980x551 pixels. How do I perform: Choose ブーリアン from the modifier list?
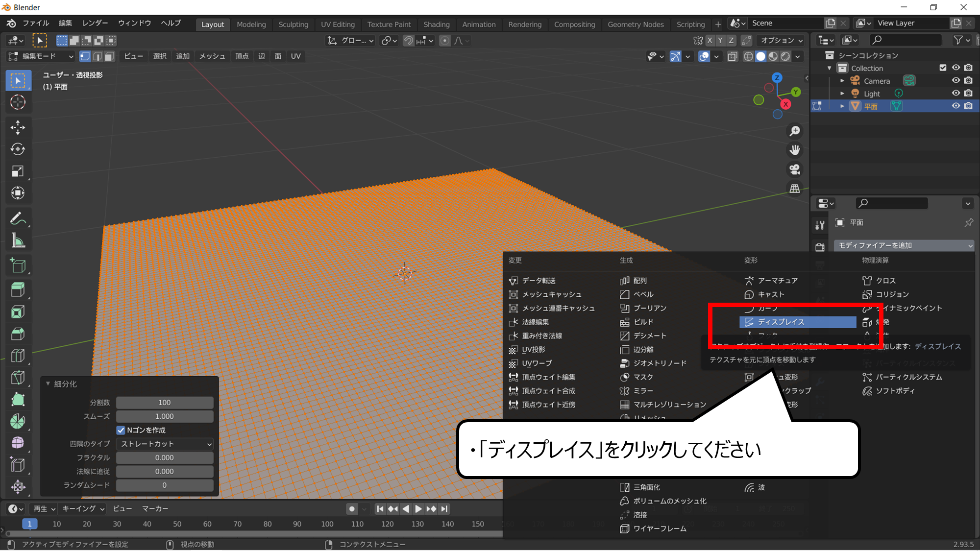[x=650, y=308]
